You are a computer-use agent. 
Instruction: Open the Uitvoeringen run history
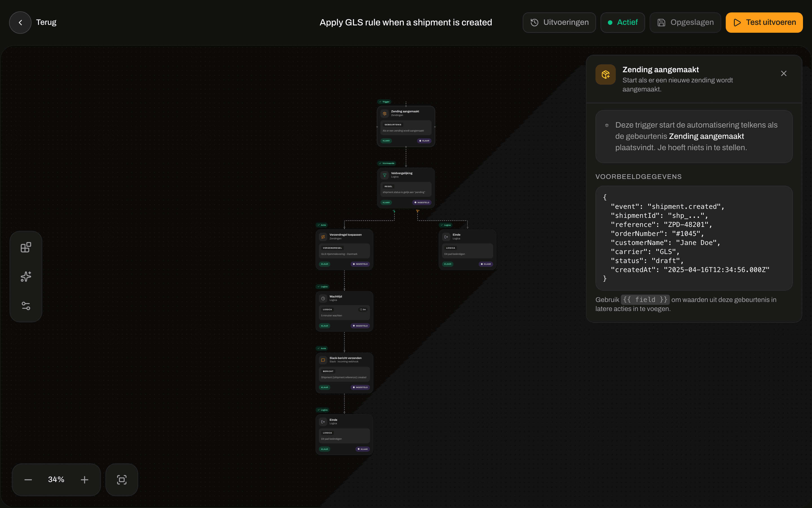click(x=559, y=23)
